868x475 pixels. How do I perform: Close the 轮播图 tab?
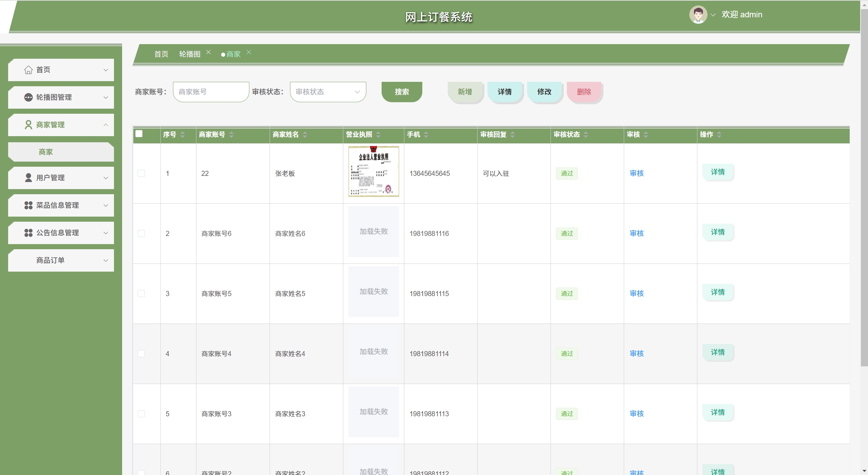(209, 52)
